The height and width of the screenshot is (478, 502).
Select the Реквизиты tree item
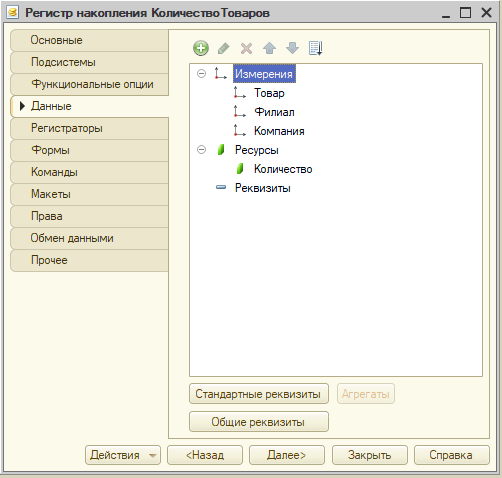263,188
